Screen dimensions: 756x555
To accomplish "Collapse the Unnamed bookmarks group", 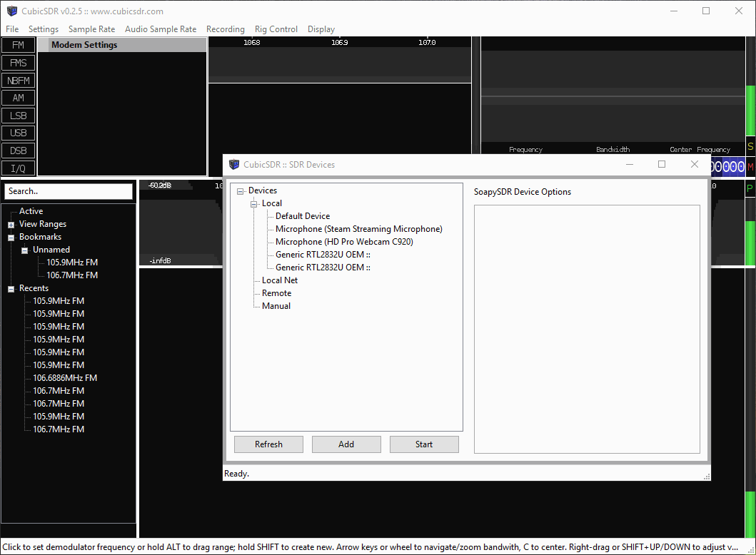I will (x=24, y=249).
